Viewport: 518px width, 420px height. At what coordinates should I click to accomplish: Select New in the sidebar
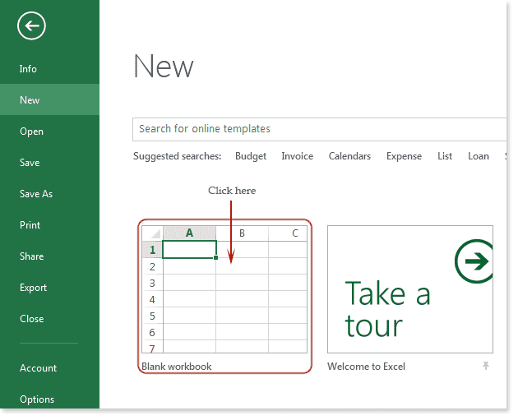point(49,99)
